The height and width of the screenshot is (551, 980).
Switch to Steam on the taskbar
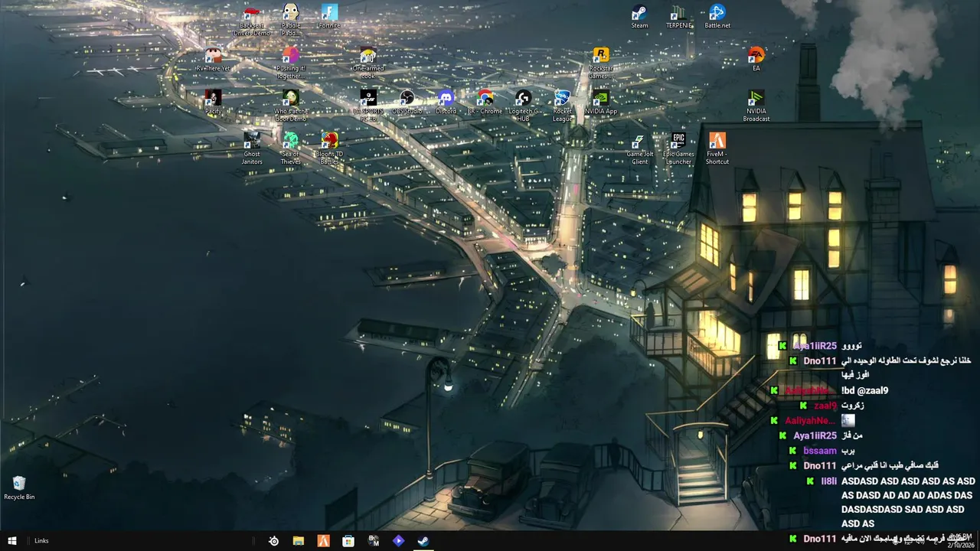pos(423,541)
